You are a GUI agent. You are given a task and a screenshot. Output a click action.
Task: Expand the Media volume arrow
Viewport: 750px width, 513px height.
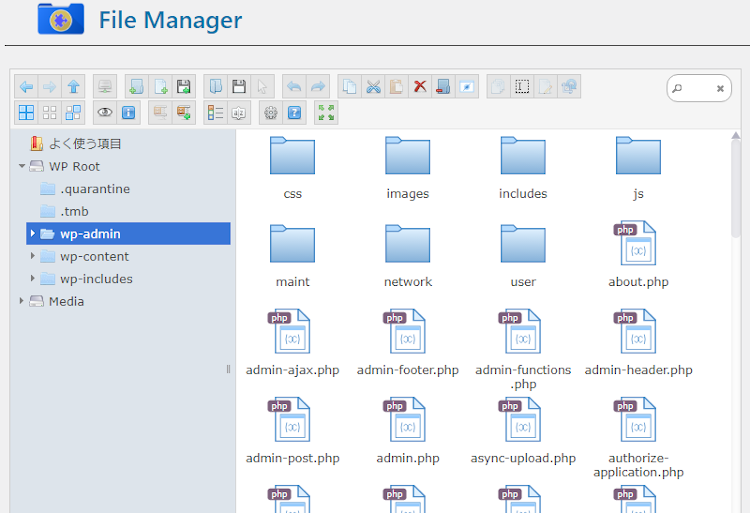22,301
